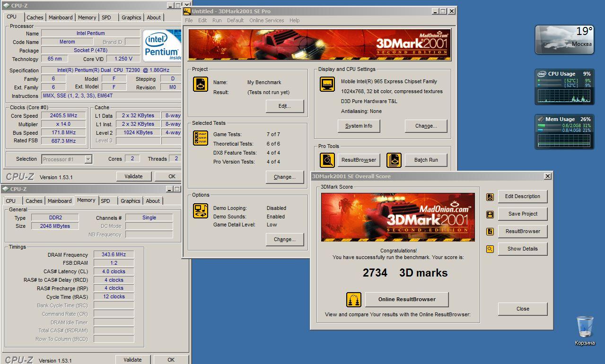Switch to About tab in upper CPU-Z
Image resolution: width=605 pixels, height=364 pixels.
point(154,17)
